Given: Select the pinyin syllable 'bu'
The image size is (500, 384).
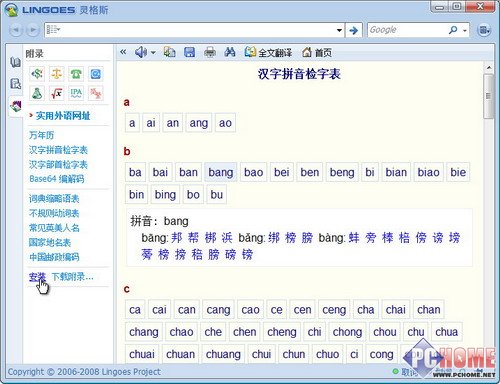Looking at the screenshot, I should coord(217,194).
